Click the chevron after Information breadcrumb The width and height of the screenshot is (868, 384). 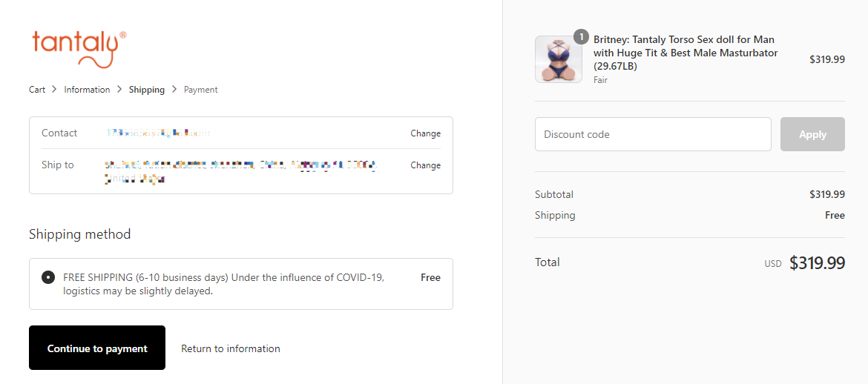pyautogui.click(x=119, y=90)
